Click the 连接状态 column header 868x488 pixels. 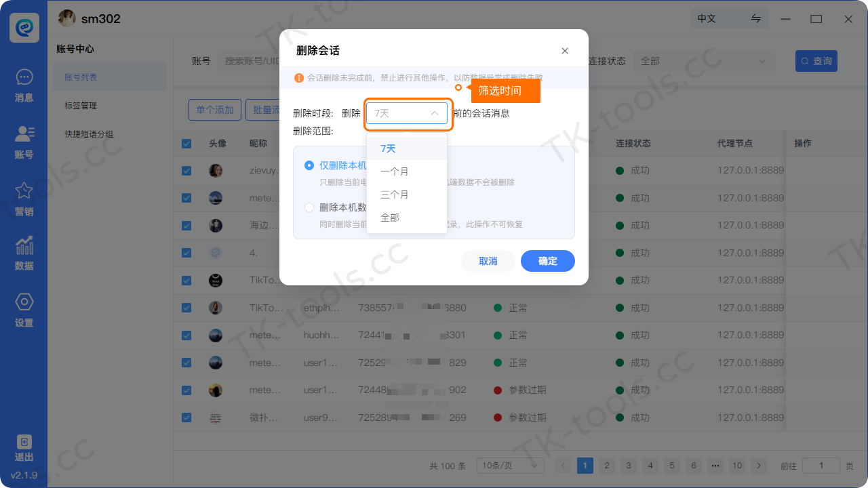coord(633,144)
